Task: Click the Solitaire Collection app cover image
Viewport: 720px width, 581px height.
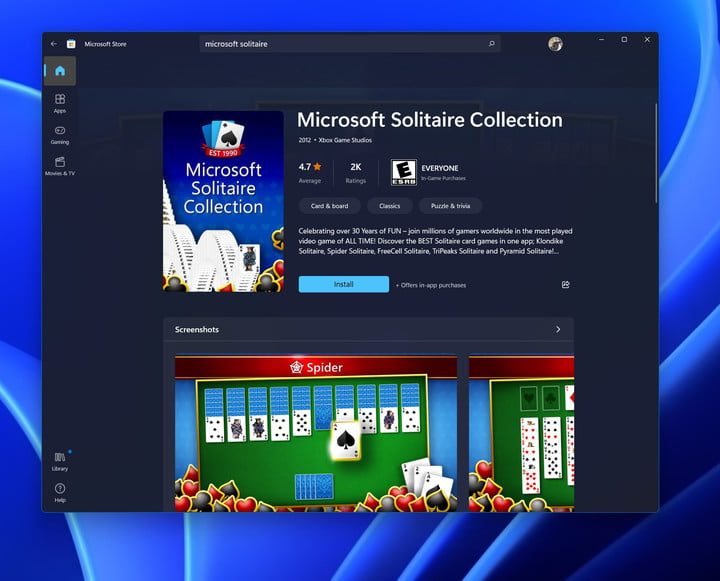Action: [223, 201]
